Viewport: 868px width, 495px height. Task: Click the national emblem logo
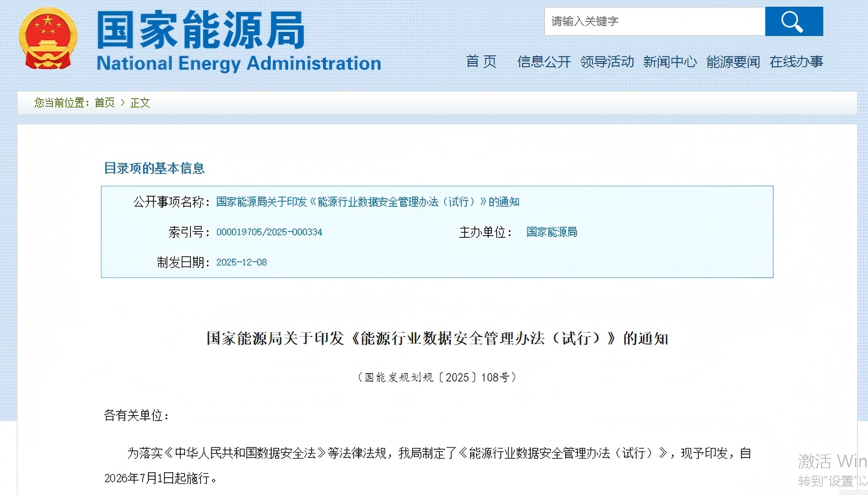[x=48, y=38]
